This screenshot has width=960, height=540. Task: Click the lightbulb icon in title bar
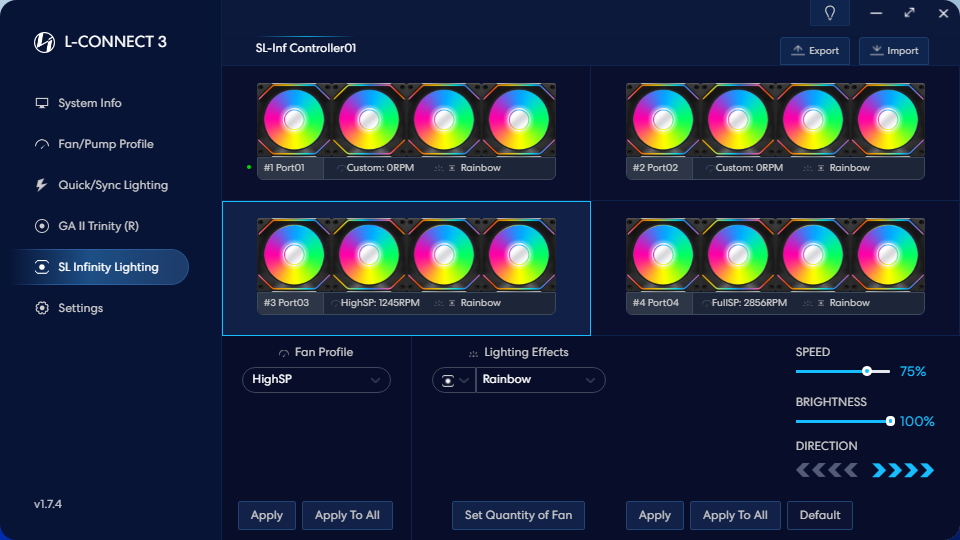830,13
